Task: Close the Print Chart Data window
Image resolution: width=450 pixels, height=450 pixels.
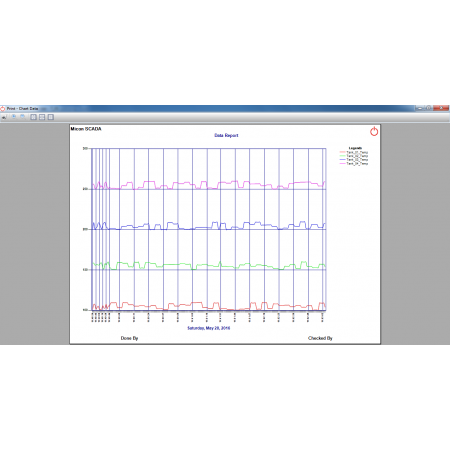Action: pyautogui.click(x=441, y=108)
